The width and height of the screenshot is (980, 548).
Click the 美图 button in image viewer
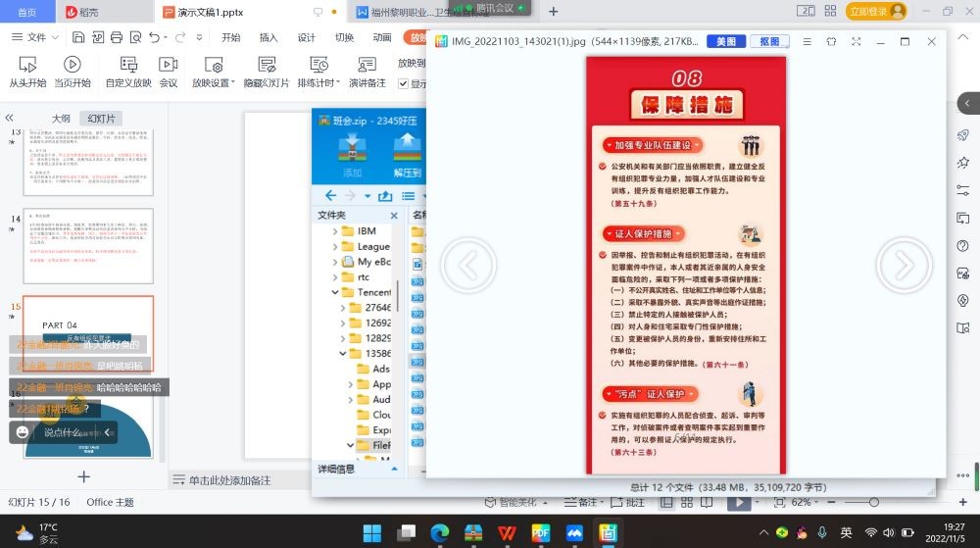(725, 42)
